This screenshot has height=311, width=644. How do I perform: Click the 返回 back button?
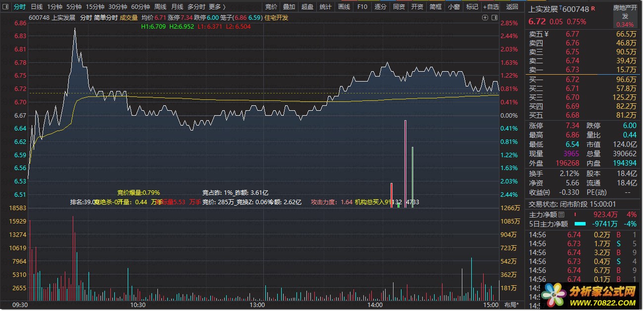[x=512, y=7]
